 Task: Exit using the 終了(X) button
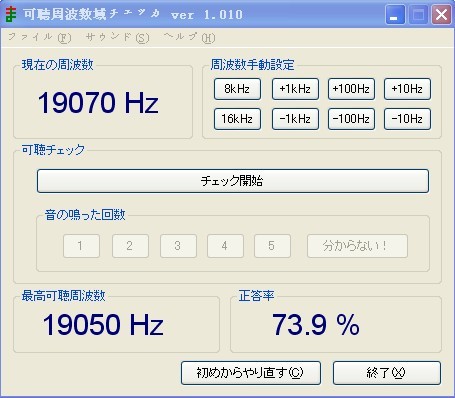point(387,373)
